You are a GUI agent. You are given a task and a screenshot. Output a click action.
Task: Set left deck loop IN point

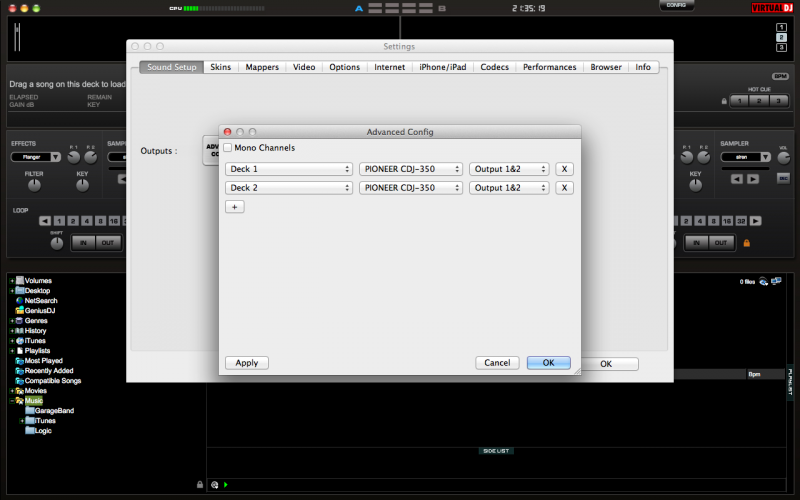(83, 243)
